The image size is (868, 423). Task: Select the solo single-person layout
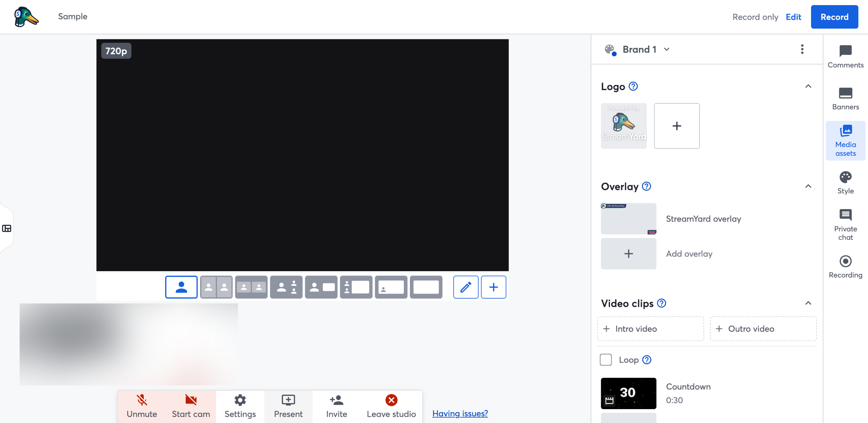pyautogui.click(x=181, y=287)
